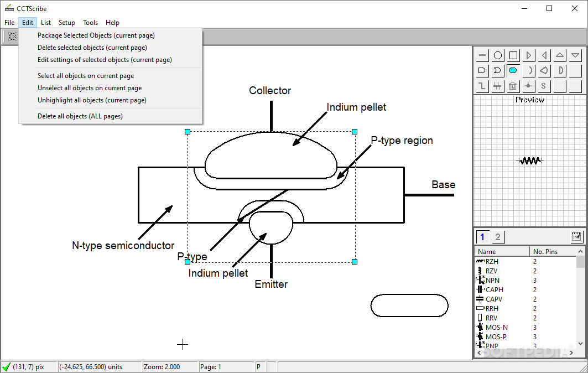The width and height of the screenshot is (588, 373).
Task: Select the OR gate shape tool
Action: click(498, 70)
